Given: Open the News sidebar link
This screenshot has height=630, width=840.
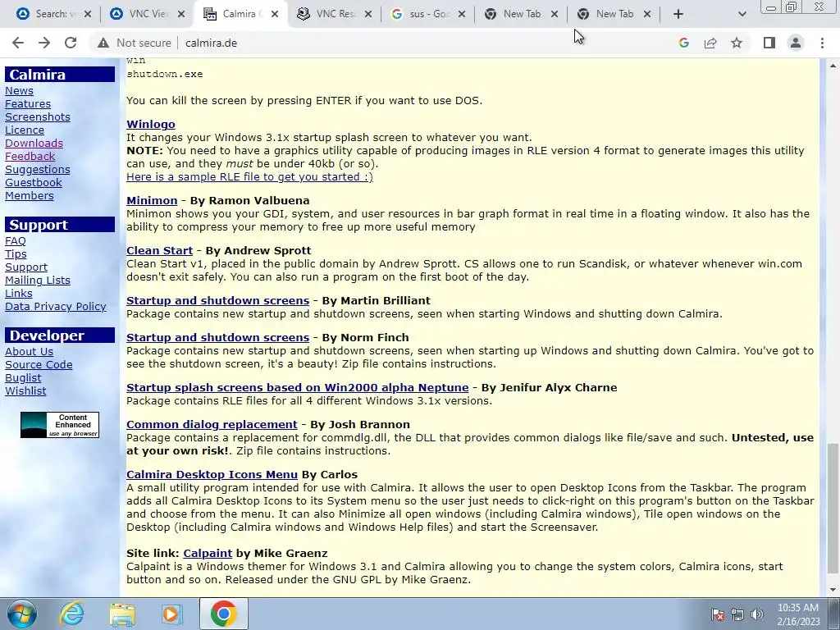Looking at the screenshot, I should point(20,91).
